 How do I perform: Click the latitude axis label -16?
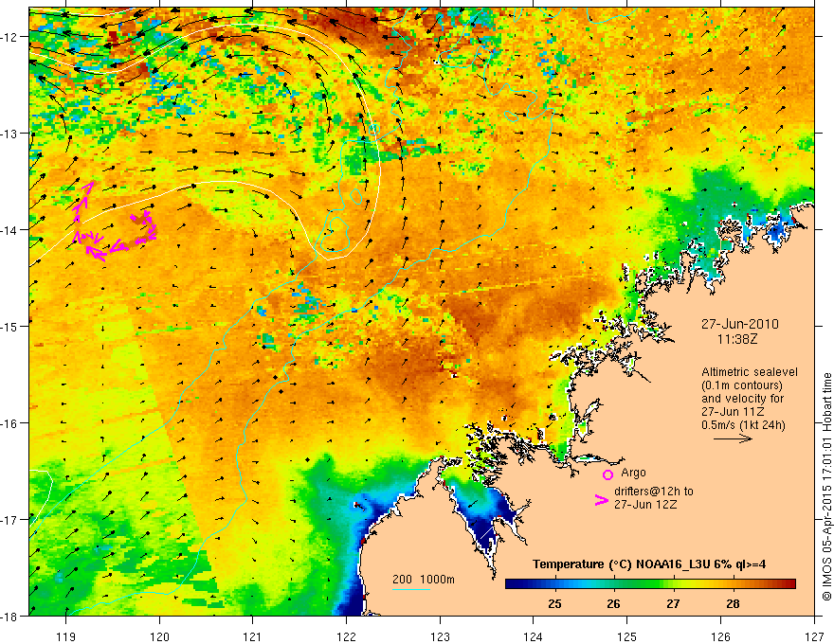click(x=10, y=423)
